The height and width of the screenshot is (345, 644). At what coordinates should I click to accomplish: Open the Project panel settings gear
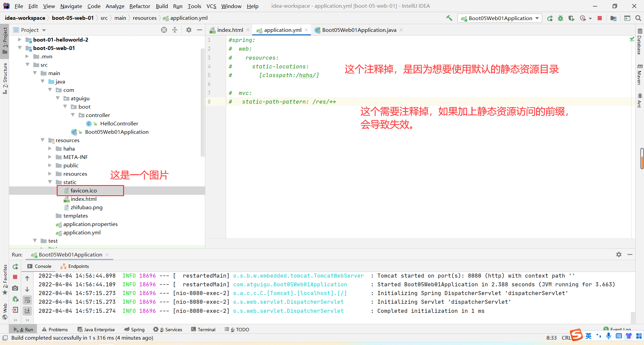189,30
